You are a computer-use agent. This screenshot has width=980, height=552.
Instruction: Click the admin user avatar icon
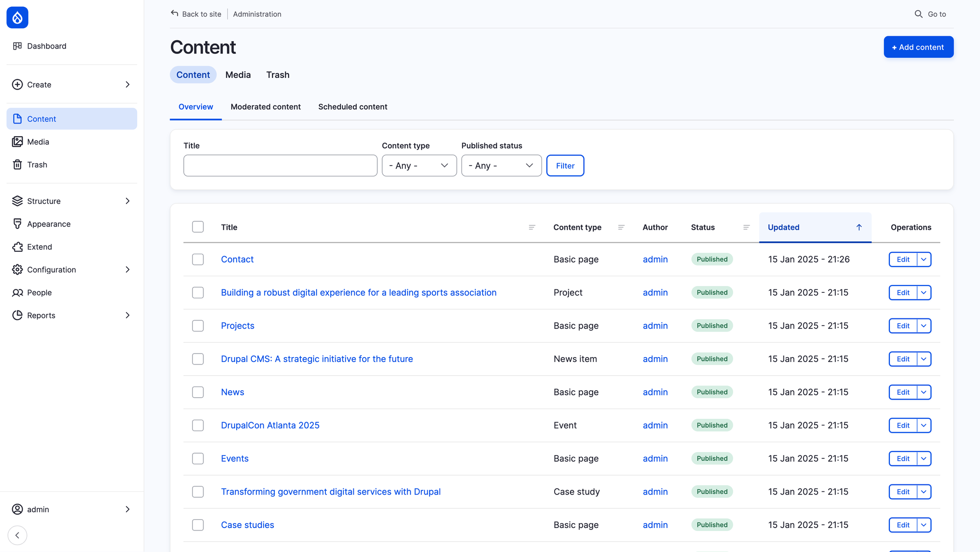click(17, 509)
